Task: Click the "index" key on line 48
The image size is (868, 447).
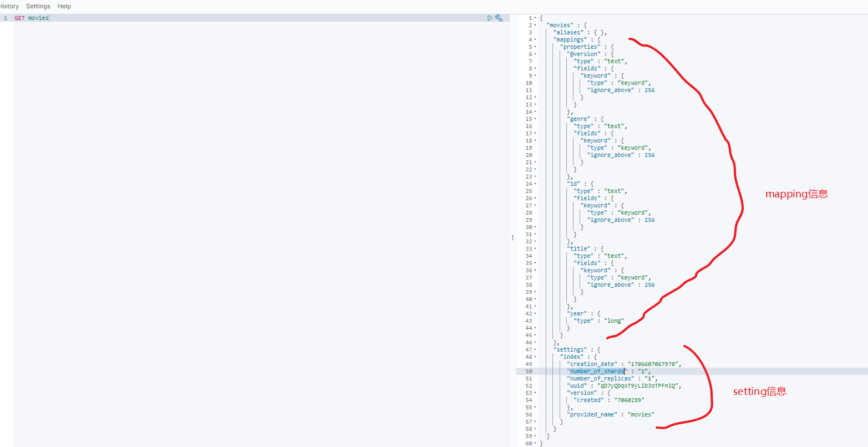Action: tap(571, 357)
